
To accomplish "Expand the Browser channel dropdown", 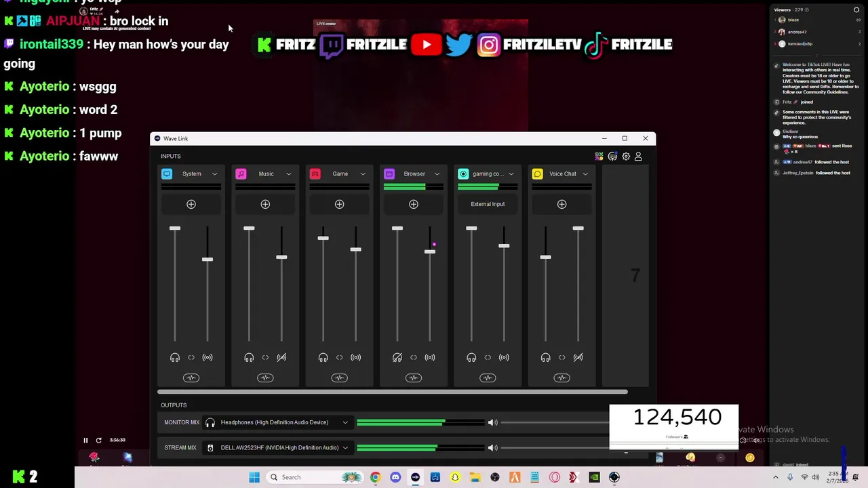I will 437,174.
